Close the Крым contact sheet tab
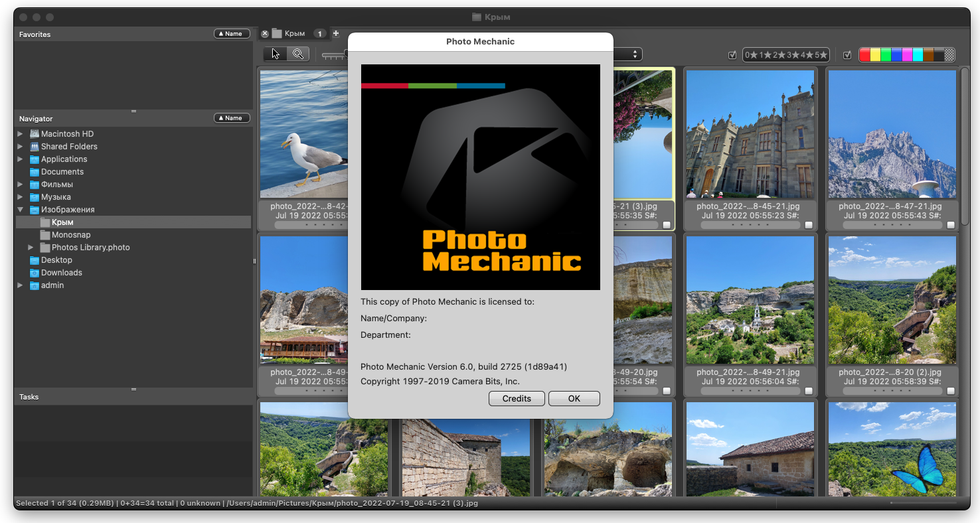This screenshot has height=523, width=980. pos(265,34)
